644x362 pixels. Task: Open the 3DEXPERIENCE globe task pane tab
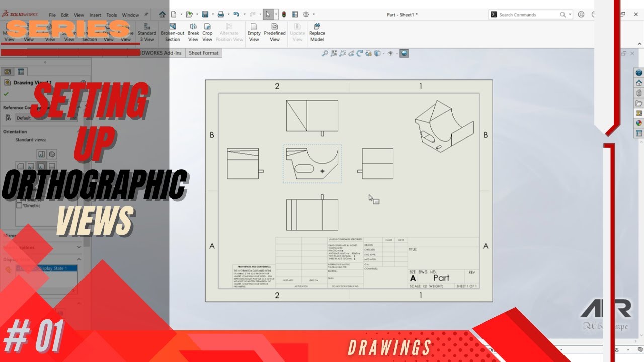(x=639, y=73)
